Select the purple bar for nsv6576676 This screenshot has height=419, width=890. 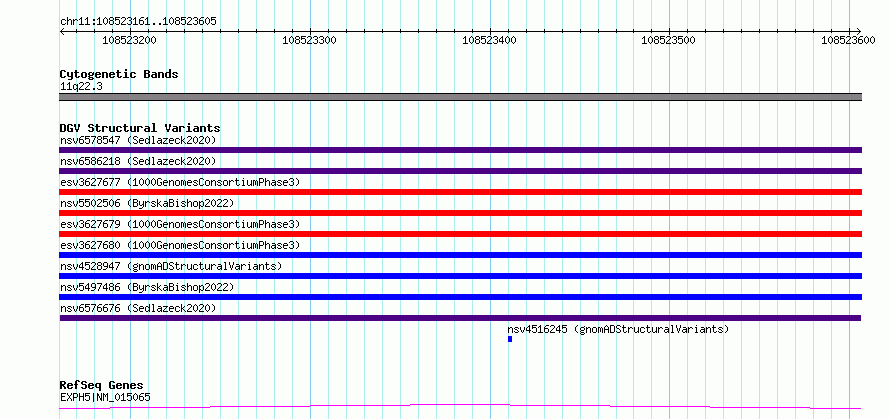(x=460, y=318)
